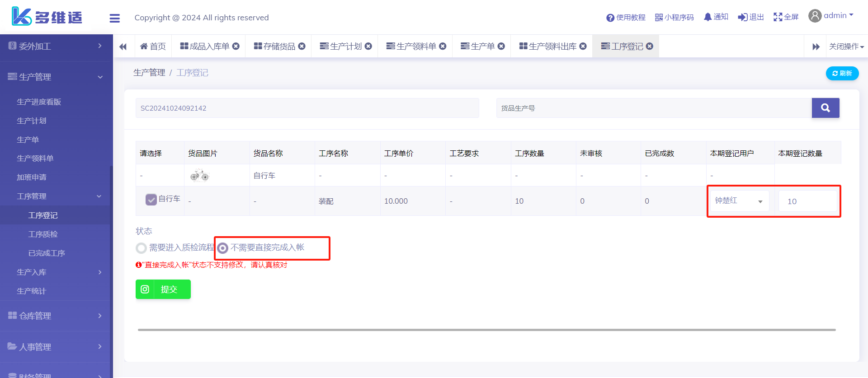Open the 使用教程 help icon

[x=610, y=18]
